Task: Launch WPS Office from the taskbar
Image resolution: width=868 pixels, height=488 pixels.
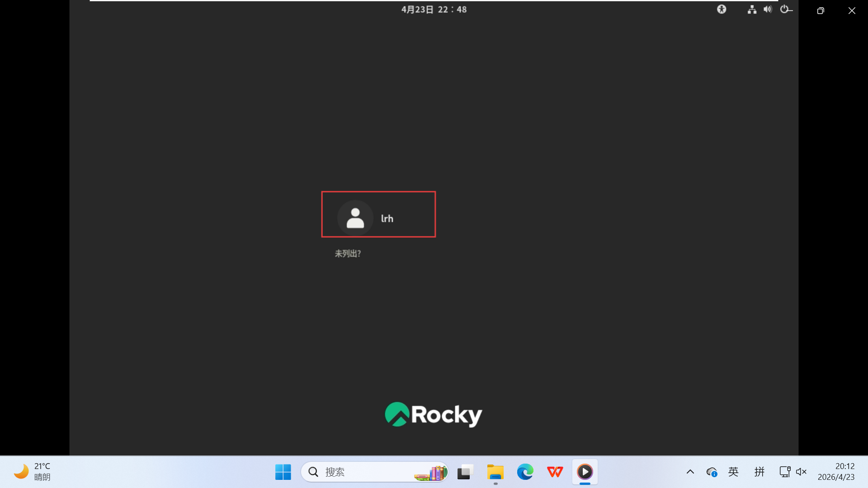Action: (555, 472)
